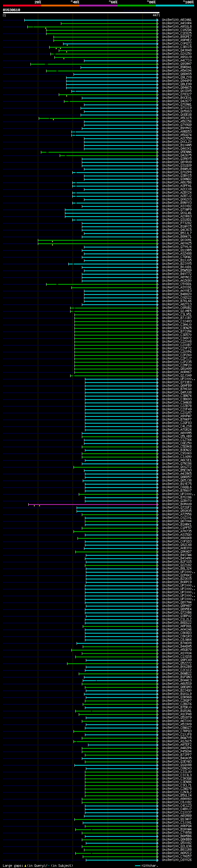Open hit UniRef100_B3EN22

176,450
